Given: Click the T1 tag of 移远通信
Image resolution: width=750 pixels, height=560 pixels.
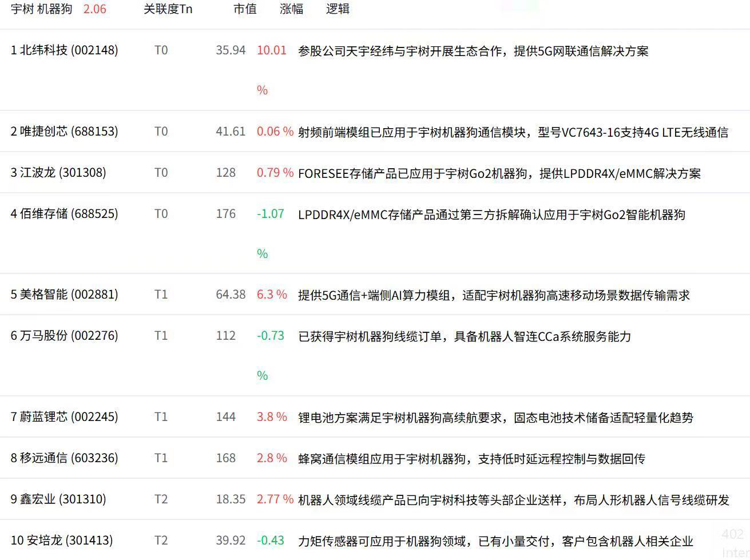Looking at the screenshot, I should tap(161, 458).
